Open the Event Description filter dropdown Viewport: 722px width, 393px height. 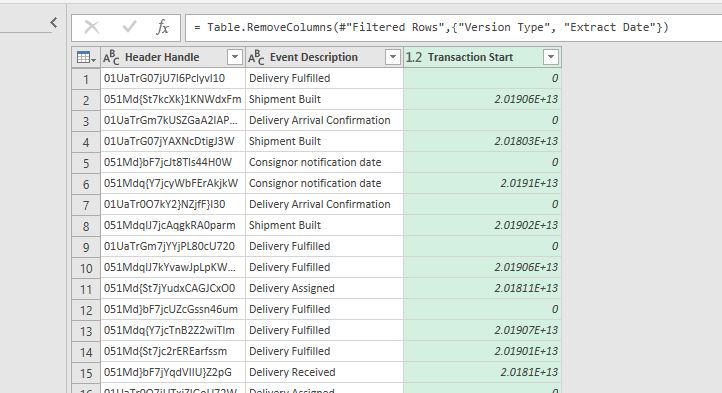pyautogui.click(x=393, y=57)
